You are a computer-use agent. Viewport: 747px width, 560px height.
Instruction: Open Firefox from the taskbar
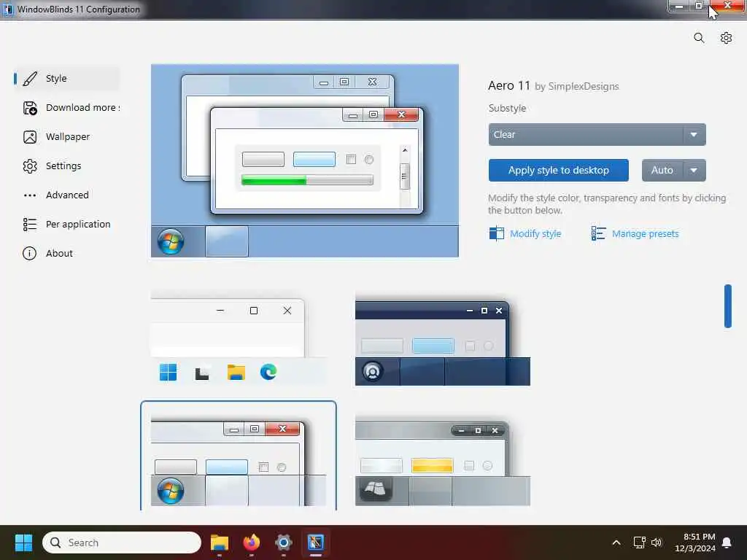pos(252,542)
